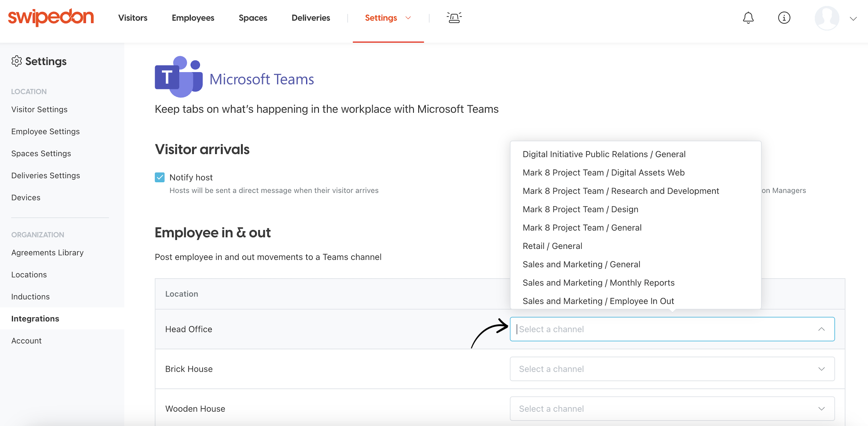Choose Sales and Marketing / Employee In Out

tap(598, 301)
